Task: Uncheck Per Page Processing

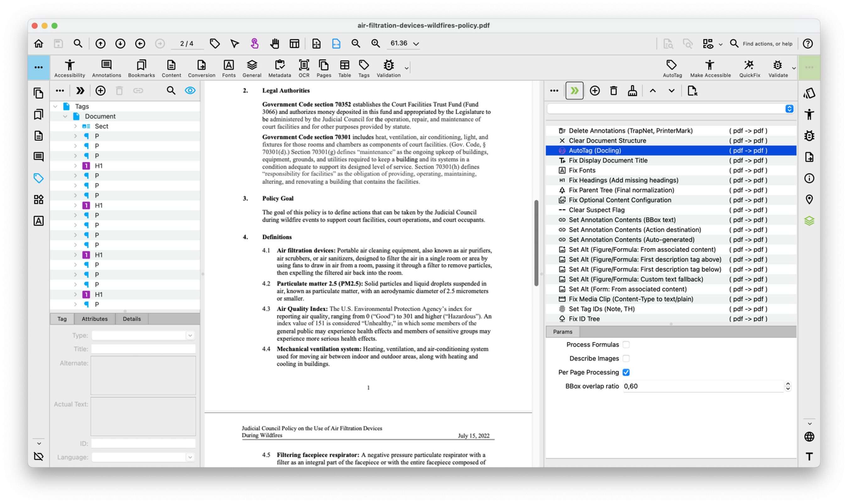Action: click(x=626, y=373)
